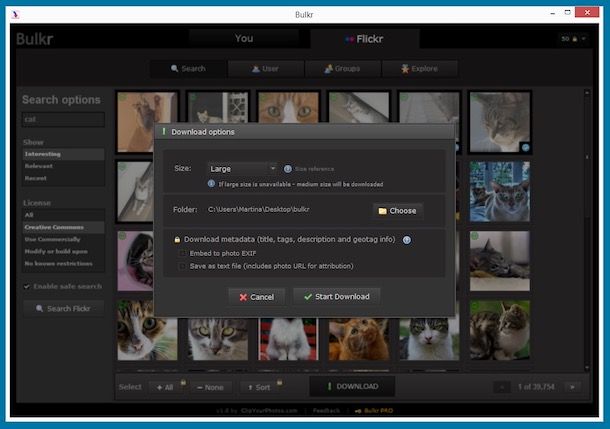Screen dimensions: 610x429
Task: Open the 50 per-page dropdown top right
Action: (x=573, y=39)
